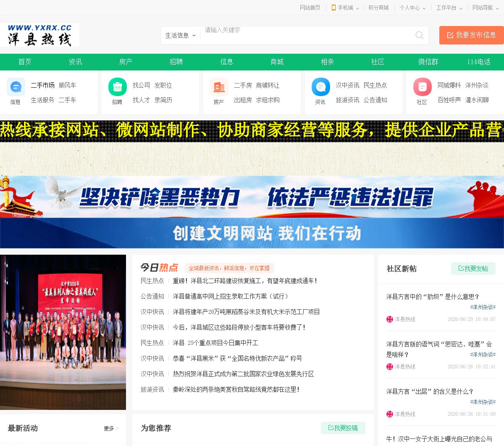Click the search magnifier icon
The image size is (504, 446).
click(x=419, y=35)
